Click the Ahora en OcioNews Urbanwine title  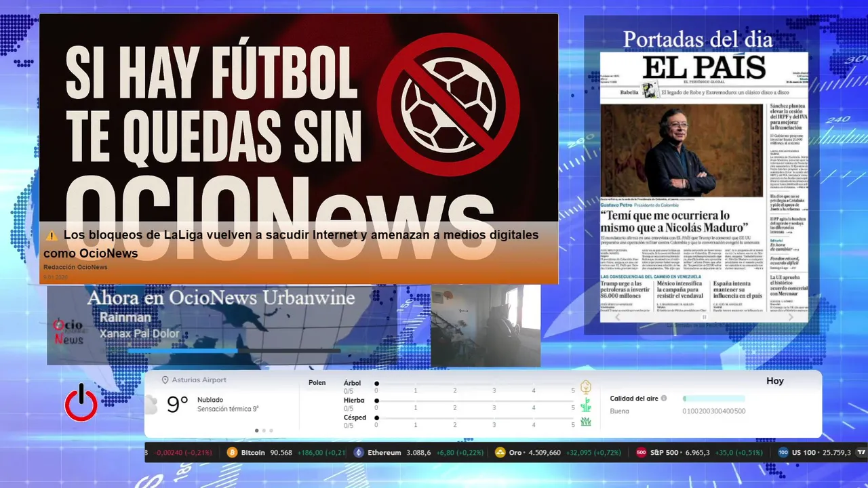pyautogui.click(x=221, y=298)
